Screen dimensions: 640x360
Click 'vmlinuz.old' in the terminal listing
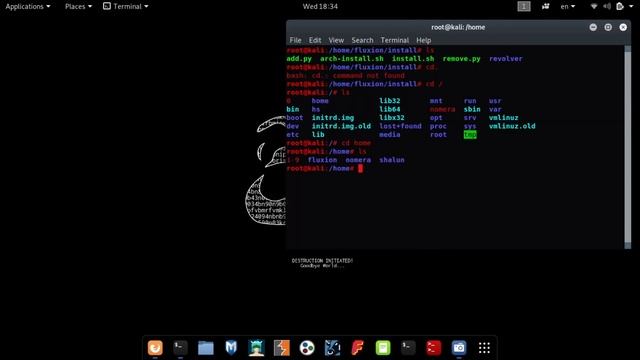coord(512,126)
